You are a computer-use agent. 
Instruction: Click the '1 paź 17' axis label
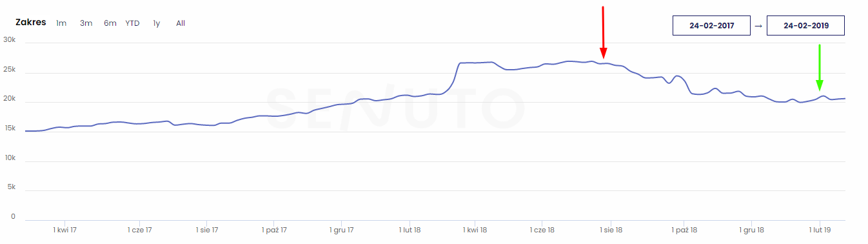coord(274,230)
